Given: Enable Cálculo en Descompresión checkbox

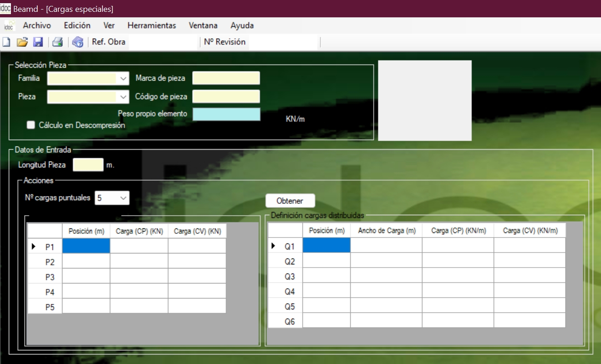Looking at the screenshot, I should (x=31, y=125).
